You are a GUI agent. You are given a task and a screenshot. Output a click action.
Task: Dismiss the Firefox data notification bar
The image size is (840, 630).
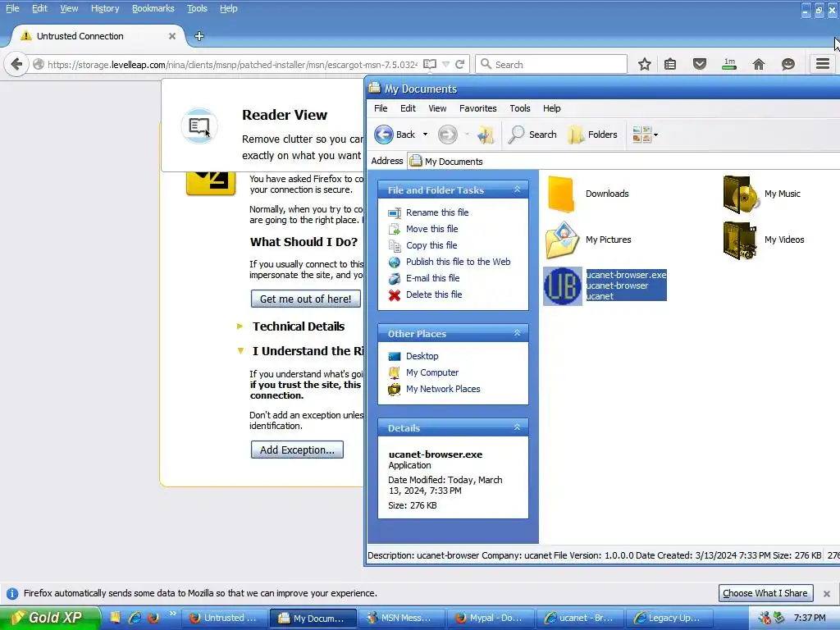coord(827,594)
